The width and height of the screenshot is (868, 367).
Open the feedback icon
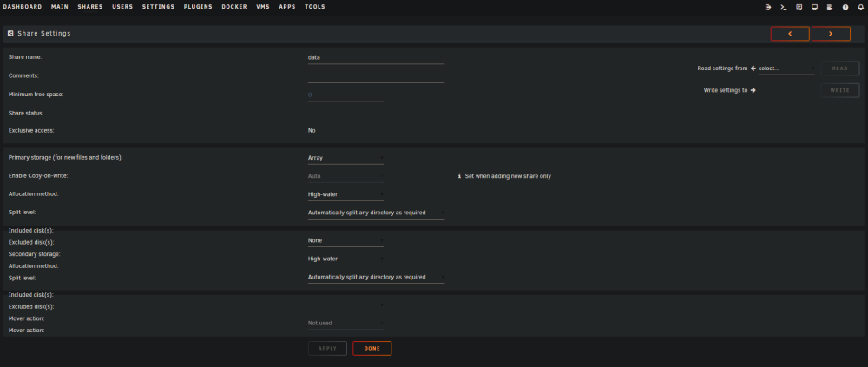[x=799, y=7]
